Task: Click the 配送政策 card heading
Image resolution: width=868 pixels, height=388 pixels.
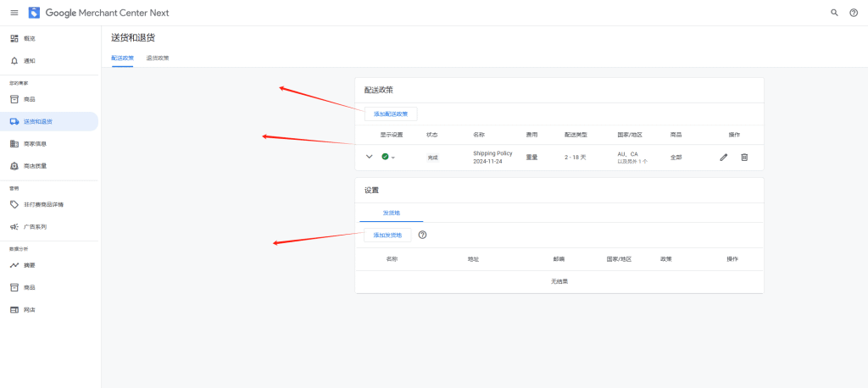Action: click(x=379, y=90)
